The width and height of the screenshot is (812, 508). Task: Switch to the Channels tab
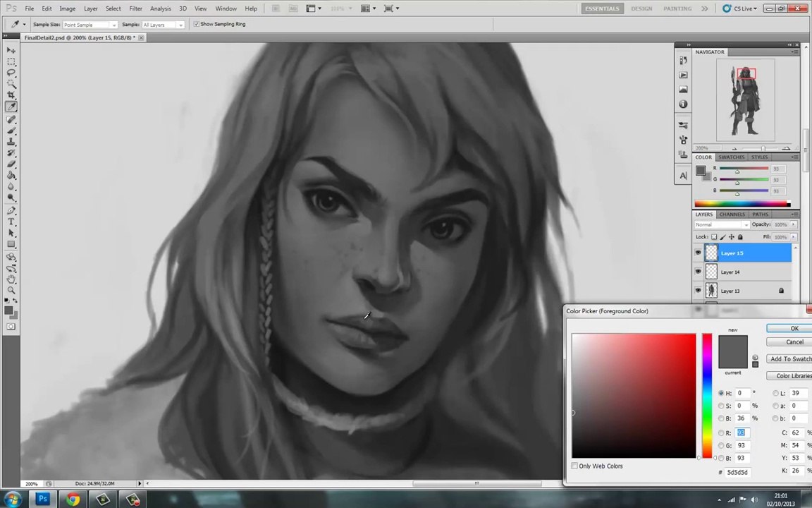coord(732,214)
